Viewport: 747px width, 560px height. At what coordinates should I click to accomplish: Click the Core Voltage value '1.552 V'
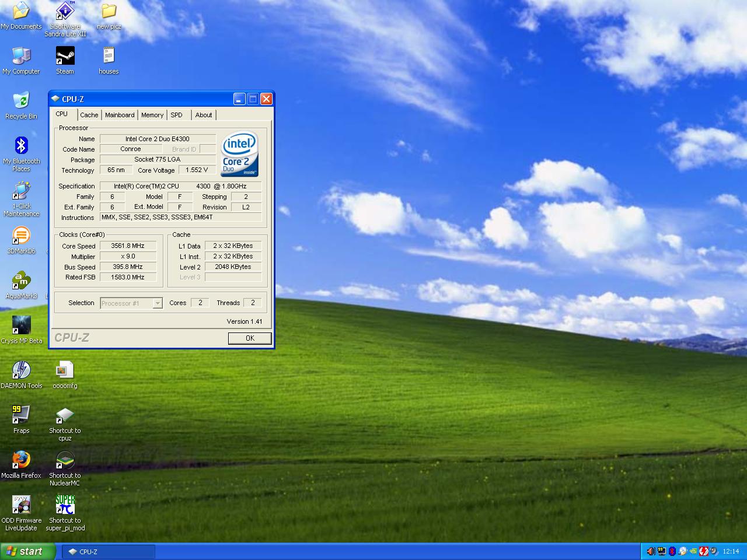point(197,170)
